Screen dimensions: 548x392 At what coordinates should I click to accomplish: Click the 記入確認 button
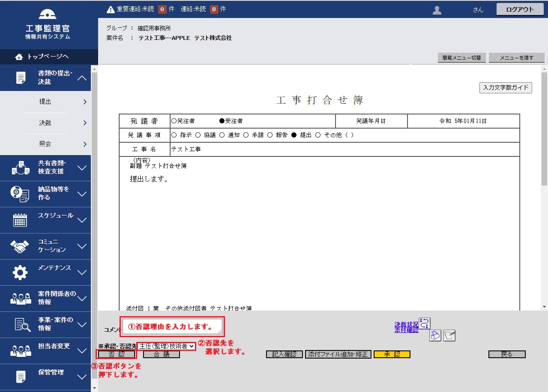(x=284, y=354)
